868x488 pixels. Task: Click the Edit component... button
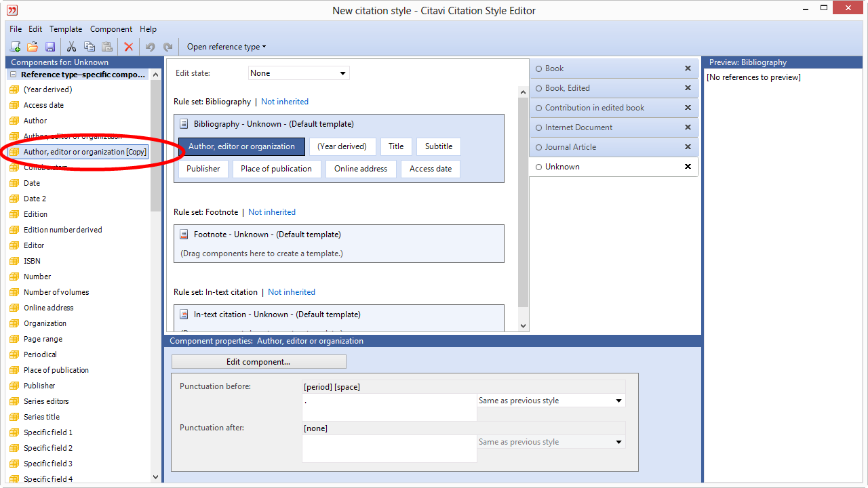[x=258, y=362]
